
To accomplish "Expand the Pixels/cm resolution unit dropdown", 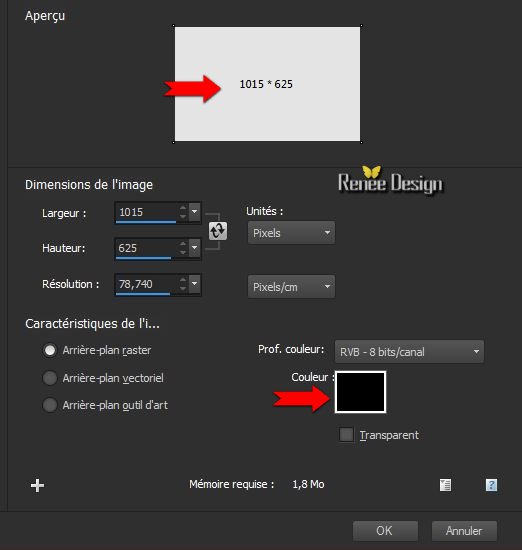I will tap(291, 287).
